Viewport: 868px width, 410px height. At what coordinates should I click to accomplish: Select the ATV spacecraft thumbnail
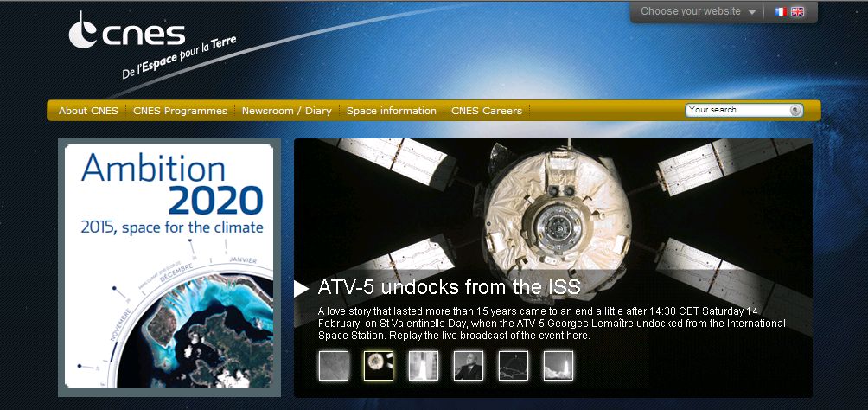(379, 366)
